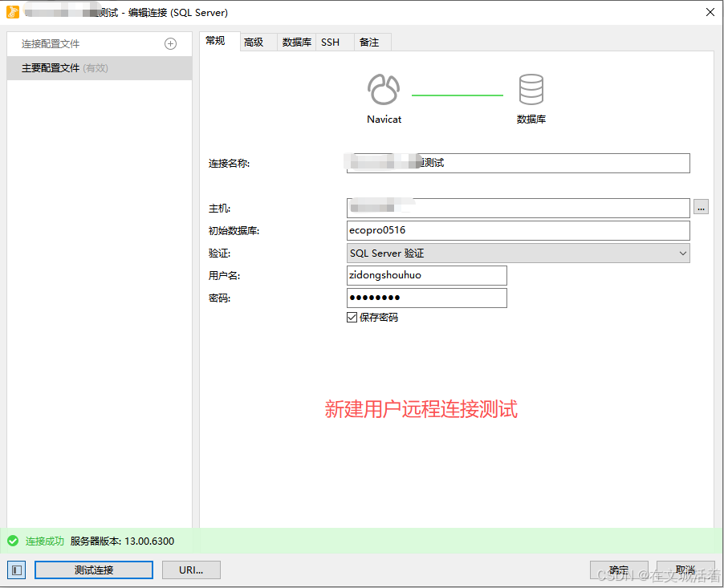Image resolution: width=724 pixels, height=588 pixels.
Task: Select 主要配置文件 profile entry
Action: [100, 68]
